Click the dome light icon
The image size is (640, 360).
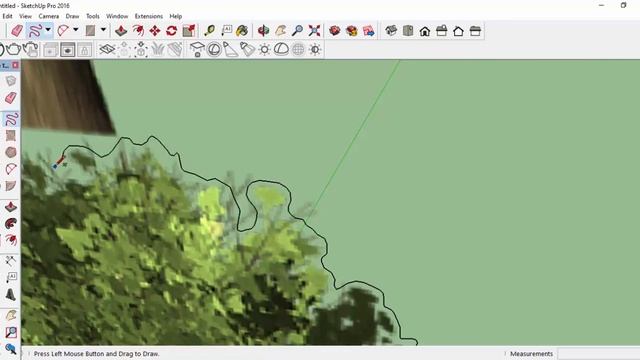[281, 49]
